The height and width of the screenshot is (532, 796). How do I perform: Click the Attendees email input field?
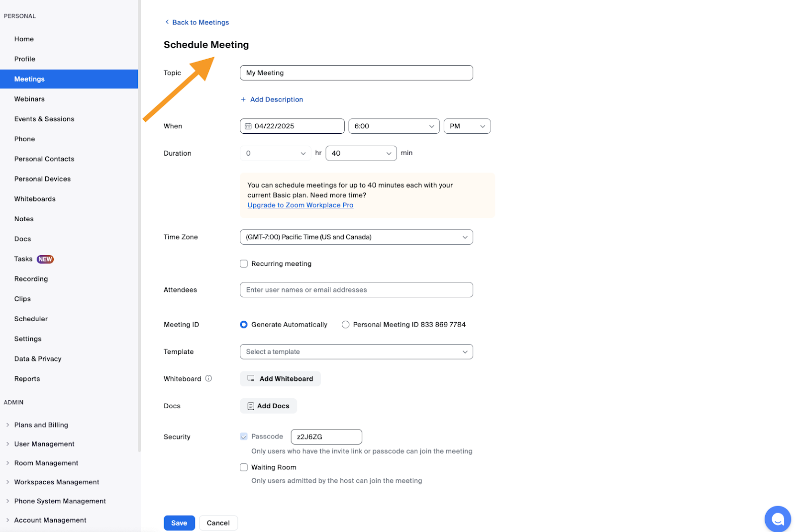pyautogui.click(x=356, y=290)
